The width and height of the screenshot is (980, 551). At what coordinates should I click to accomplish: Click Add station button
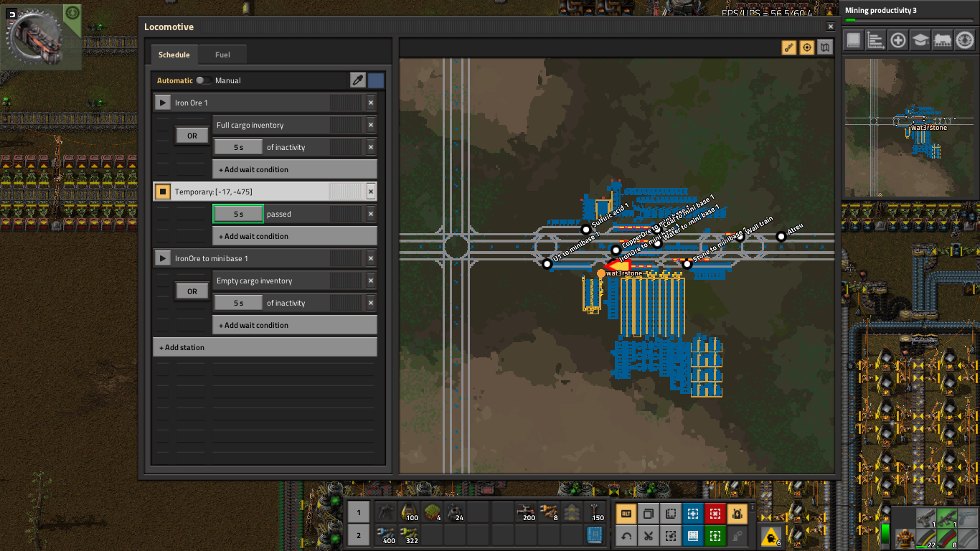coord(265,347)
